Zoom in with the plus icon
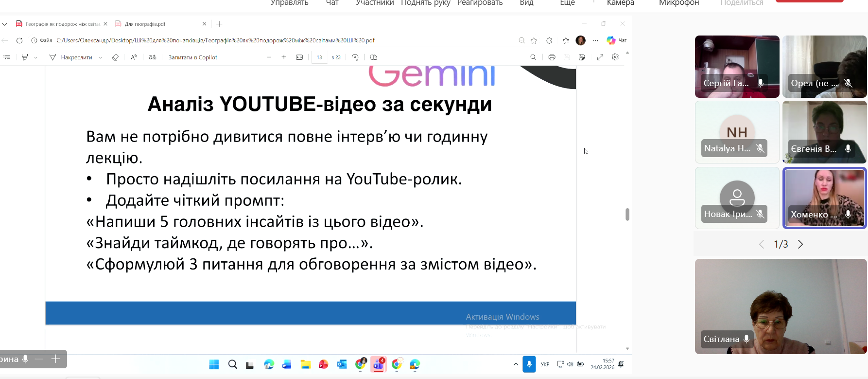Image resolution: width=868 pixels, height=379 pixels. tap(284, 57)
